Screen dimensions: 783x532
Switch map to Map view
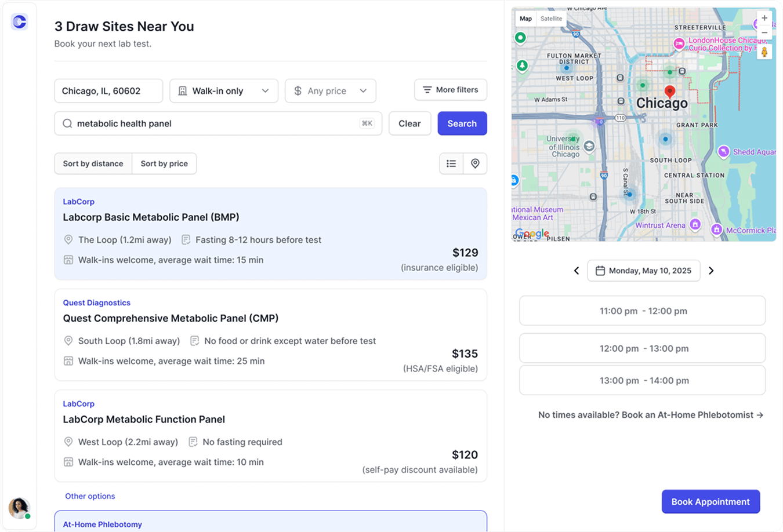(525, 19)
